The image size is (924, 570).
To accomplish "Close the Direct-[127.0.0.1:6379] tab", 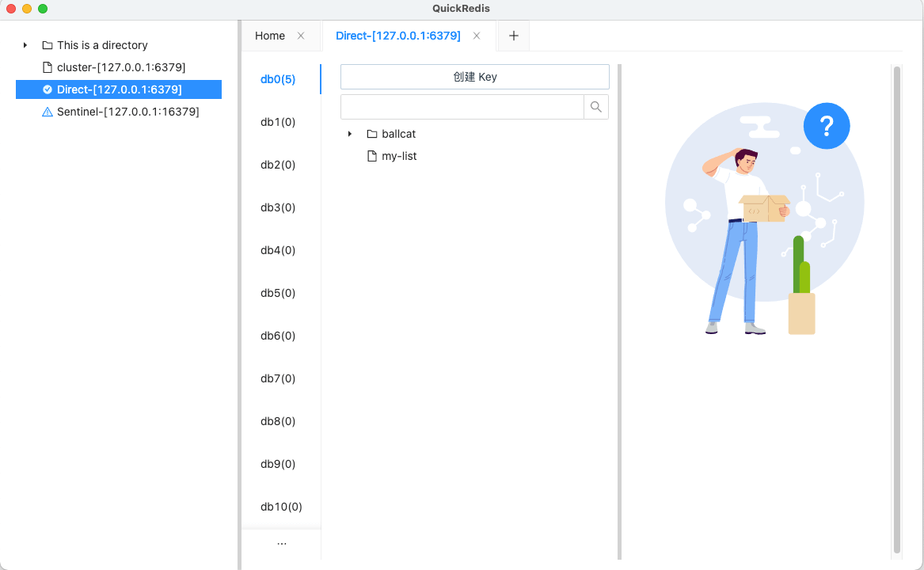I will click(x=476, y=36).
